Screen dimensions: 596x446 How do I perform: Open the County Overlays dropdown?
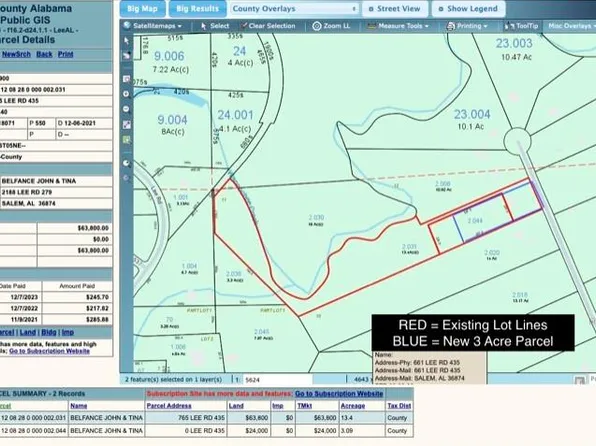(x=294, y=9)
